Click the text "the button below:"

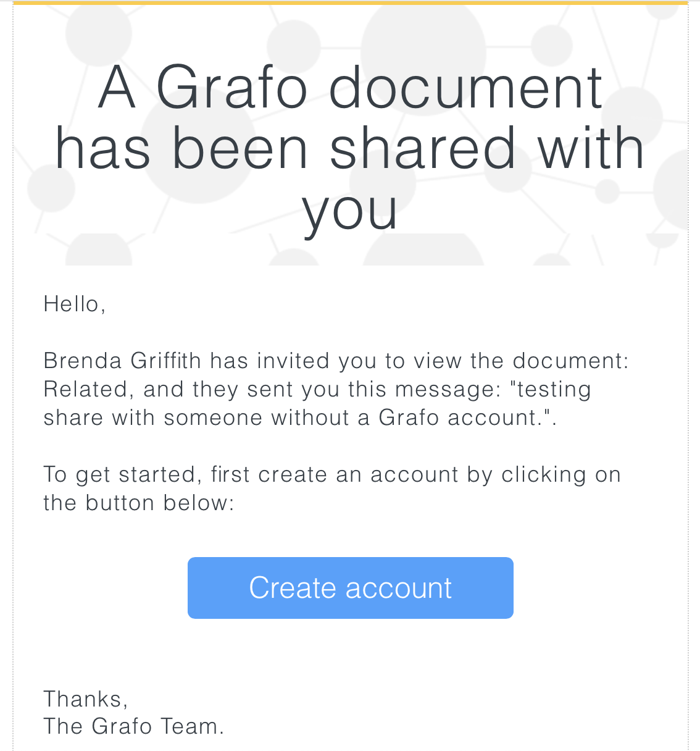pos(139,503)
